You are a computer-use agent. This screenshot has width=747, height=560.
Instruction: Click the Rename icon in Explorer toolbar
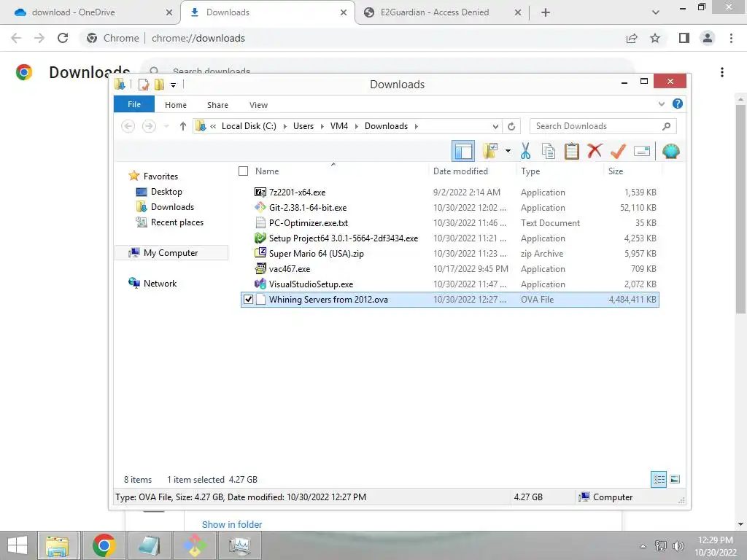click(642, 151)
